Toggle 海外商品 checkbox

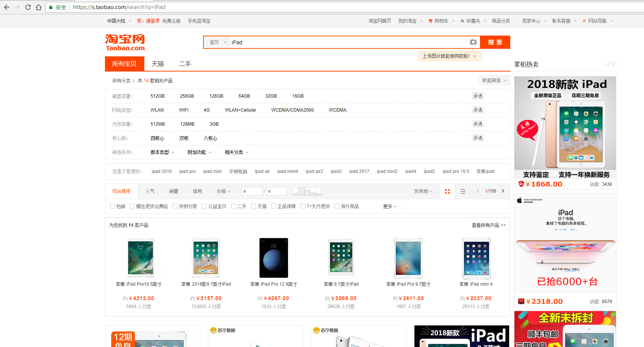click(337, 206)
